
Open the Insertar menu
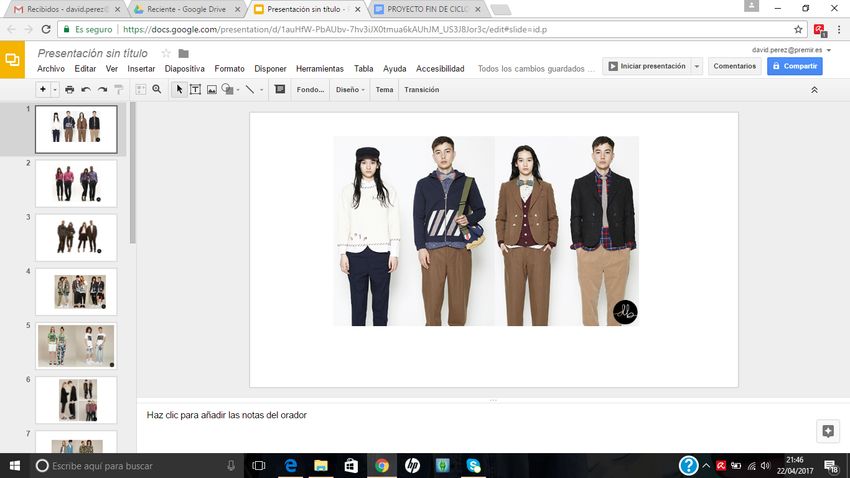pyautogui.click(x=141, y=69)
